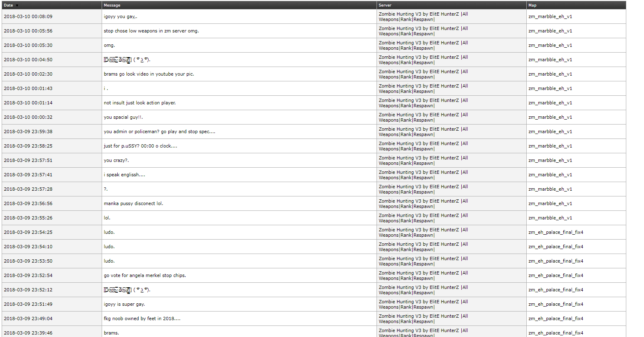Image resolution: width=644 pixels, height=337 pixels.
Task: Sort by the Message column header
Action: [x=112, y=5]
